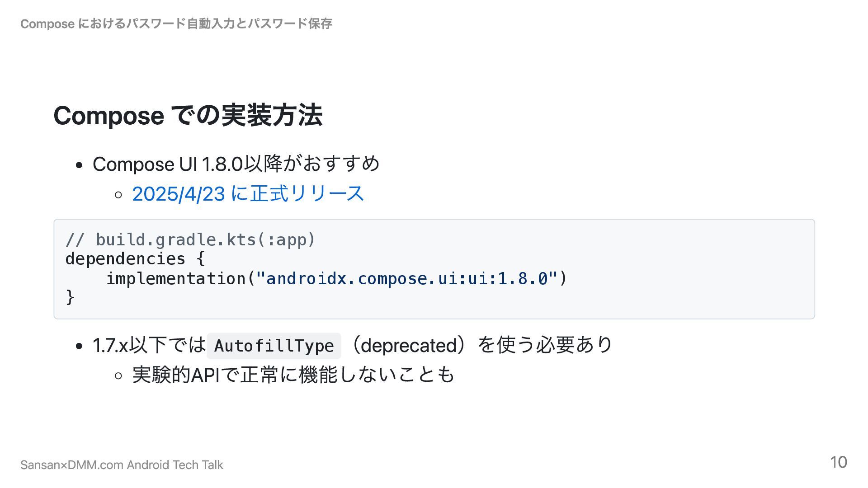Click the header text about パスワード自動入力とパスワード保存

[x=176, y=23]
